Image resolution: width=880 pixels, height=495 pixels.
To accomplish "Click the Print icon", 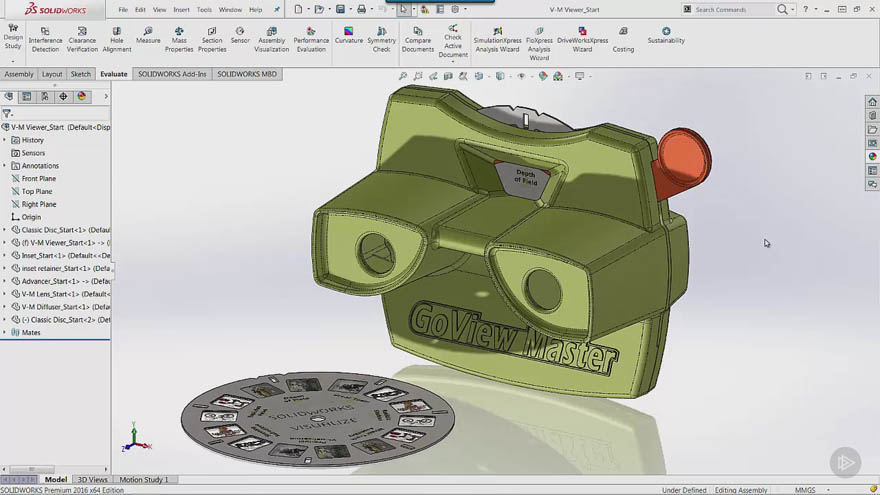I will (x=361, y=9).
